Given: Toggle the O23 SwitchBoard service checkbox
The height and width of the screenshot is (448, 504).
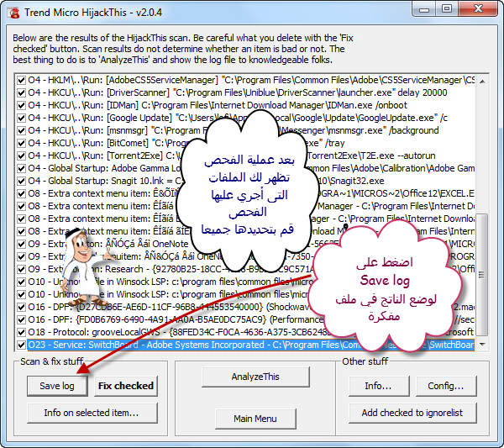Looking at the screenshot, I should (x=21, y=345).
